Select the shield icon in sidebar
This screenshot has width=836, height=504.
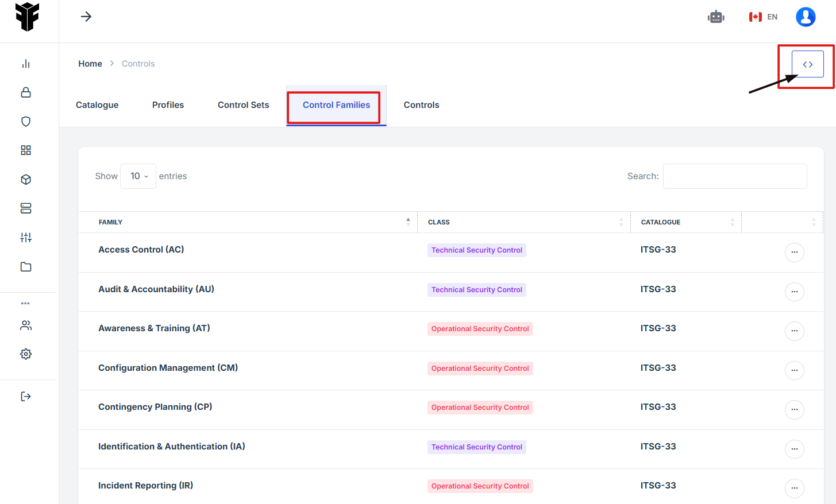[x=26, y=122]
